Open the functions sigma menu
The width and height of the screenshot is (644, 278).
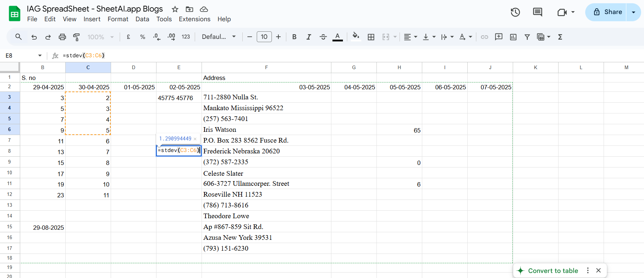tap(560, 37)
